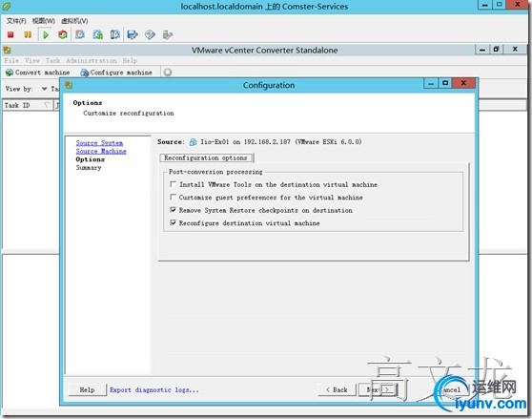The height and width of the screenshot is (419, 532).
Task: Open the 虚拟机(V) menu
Action: pyautogui.click(x=74, y=21)
